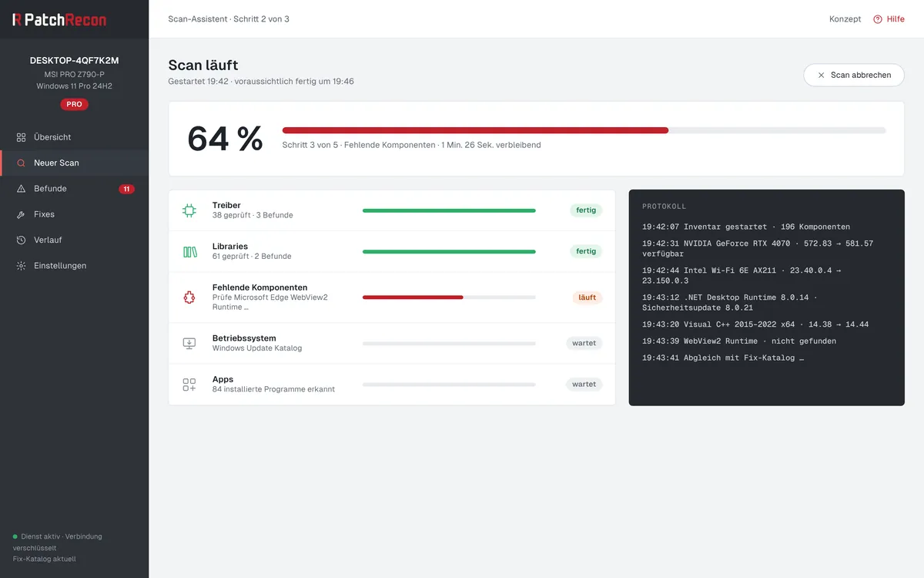The image size is (924, 578).
Task: Click the Apps wartet status badge
Action: click(x=584, y=384)
